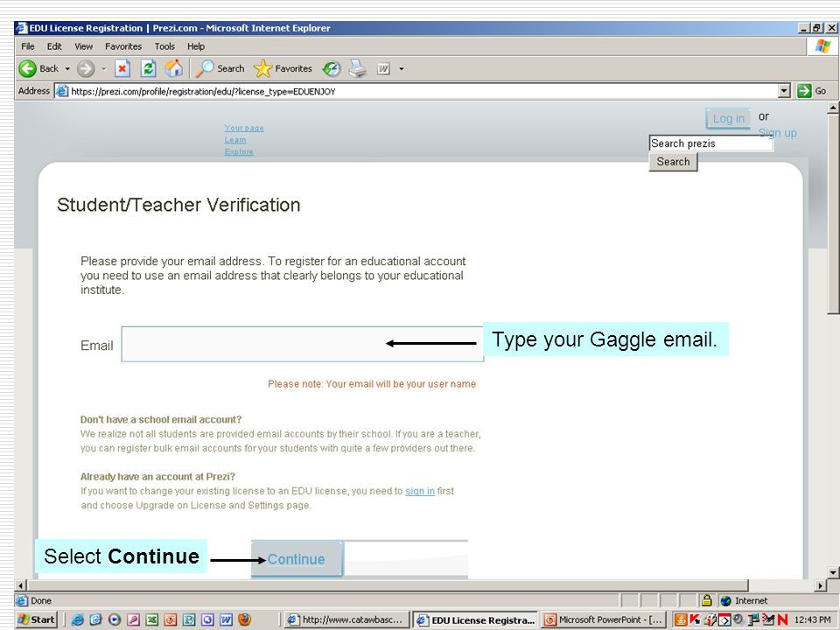Click the Stop page loading icon
Viewport: 840px width, 630px height.
122,68
